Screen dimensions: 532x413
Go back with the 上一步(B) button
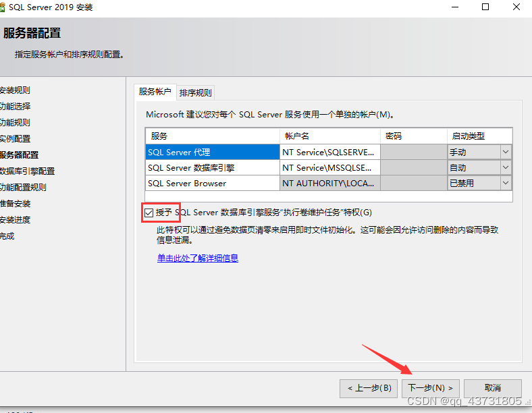click(x=369, y=388)
